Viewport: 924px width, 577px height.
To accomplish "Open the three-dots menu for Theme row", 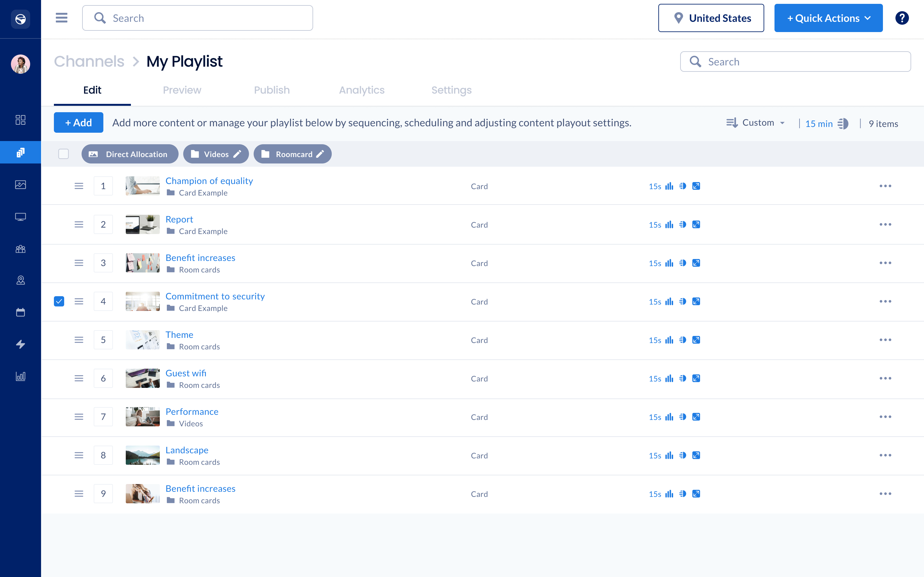I will tap(885, 340).
